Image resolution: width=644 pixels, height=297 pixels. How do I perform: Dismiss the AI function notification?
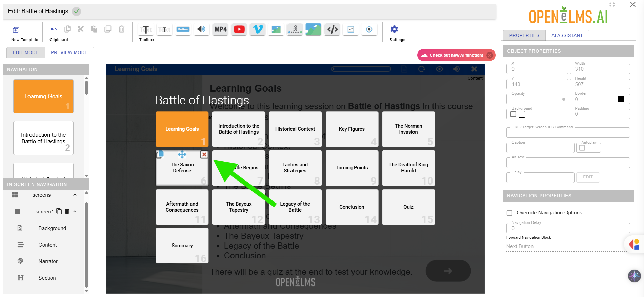tap(490, 55)
